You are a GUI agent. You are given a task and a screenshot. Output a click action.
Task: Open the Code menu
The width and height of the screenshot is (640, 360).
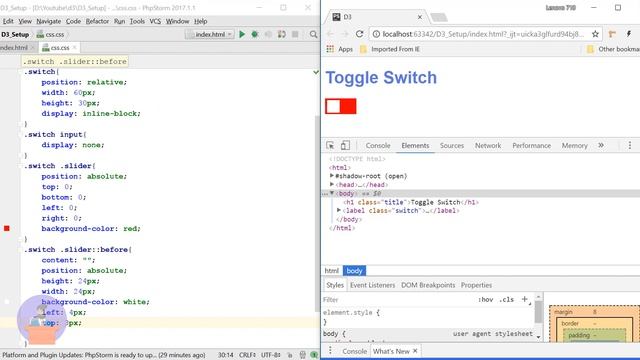[x=73, y=21]
